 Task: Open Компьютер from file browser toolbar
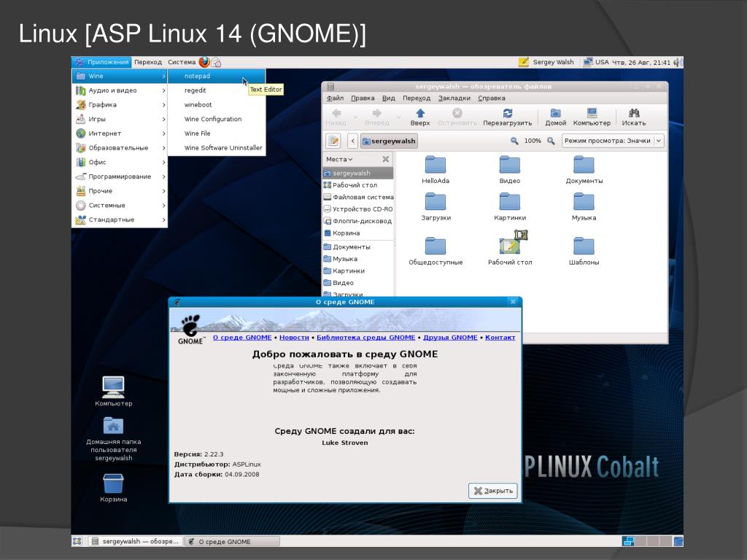pyautogui.click(x=592, y=117)
